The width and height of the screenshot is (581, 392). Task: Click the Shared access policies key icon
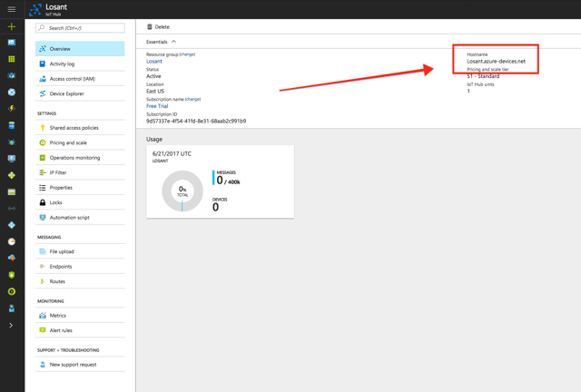43,128
